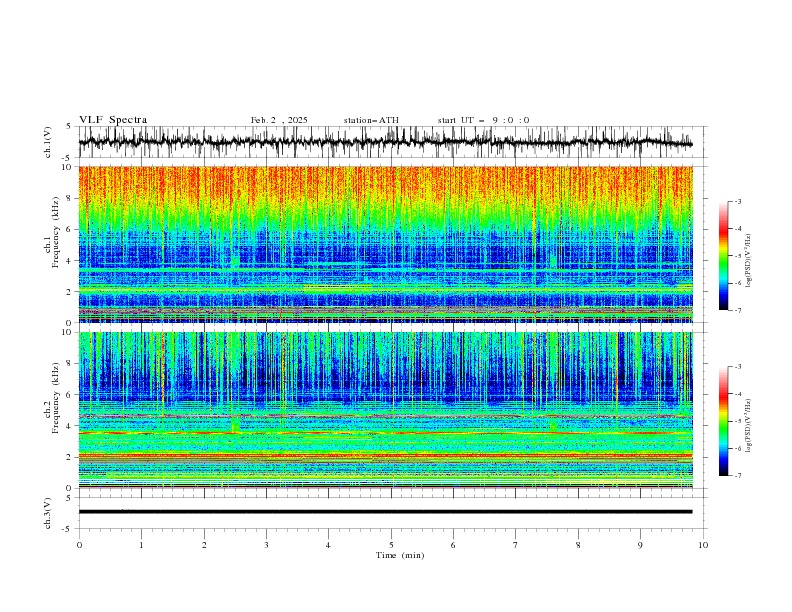Click the "-5" tick on ch.1 color bar
Viewport: 792px width, 612px height.
(737, 256)
